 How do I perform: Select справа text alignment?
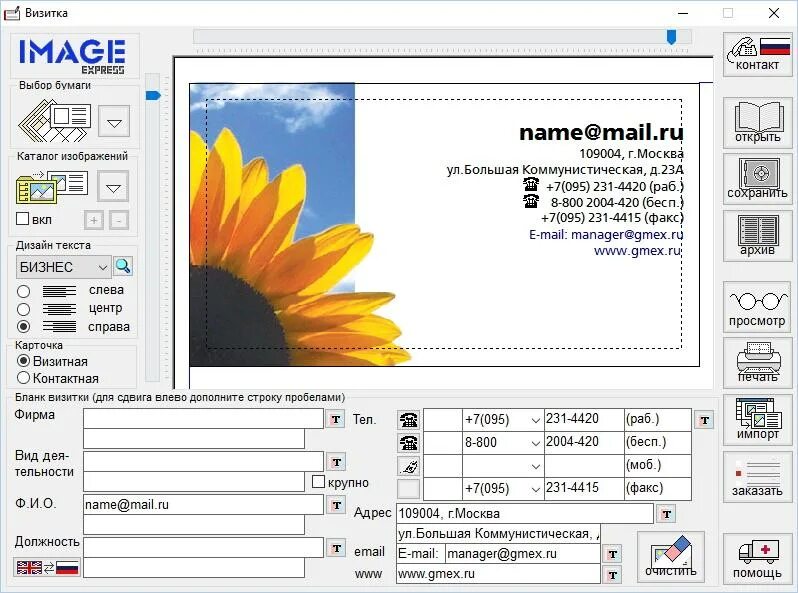pyautogui.click(x=23, y=326)
